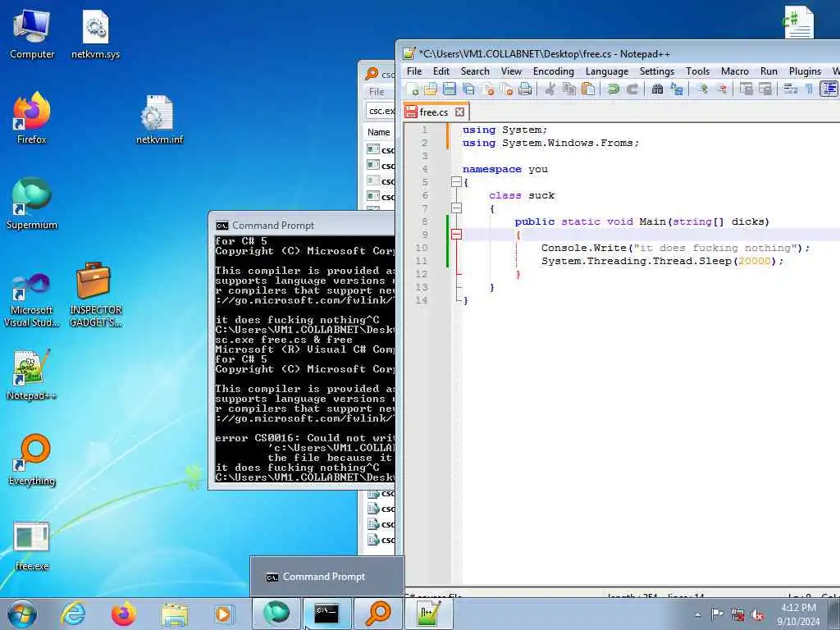Open the Windows Start button
The width and height of the screenshot is (840, 630).
click(x=22, y=614)
